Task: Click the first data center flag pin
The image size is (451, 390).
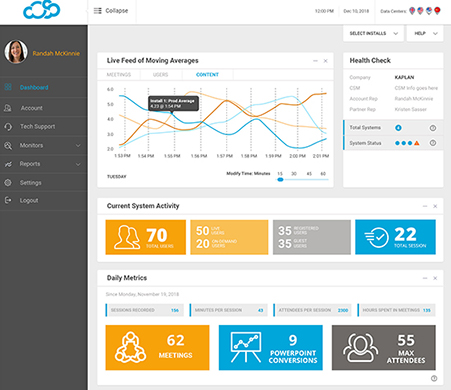Action: 412,11
